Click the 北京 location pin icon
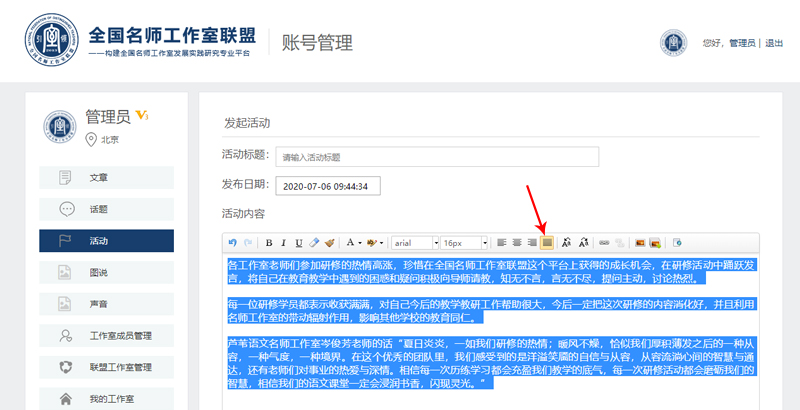The width and height of the screenshot is (800, 410). point(91,140)
